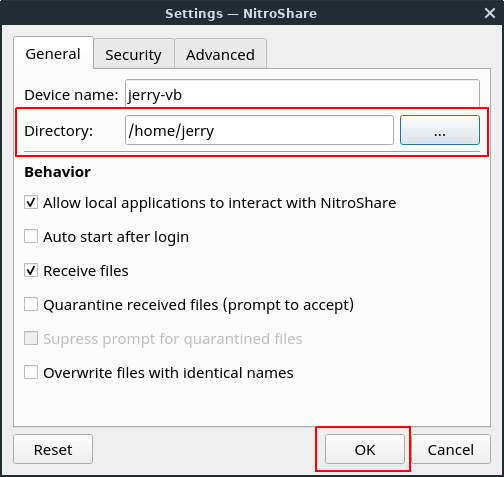Disable the Receive files checkbox

coord(31,270)
